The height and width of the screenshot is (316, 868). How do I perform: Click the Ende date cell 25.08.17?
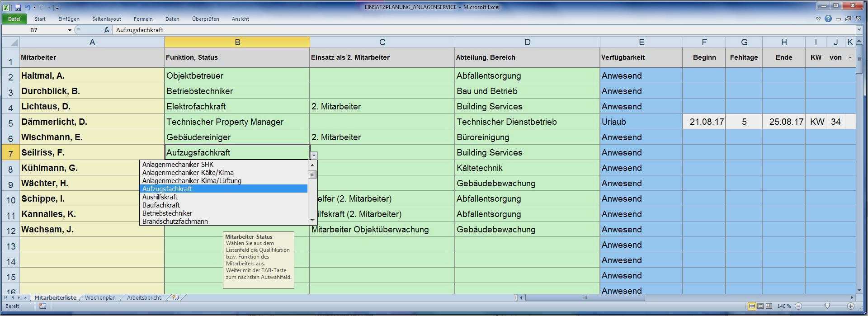784,122
